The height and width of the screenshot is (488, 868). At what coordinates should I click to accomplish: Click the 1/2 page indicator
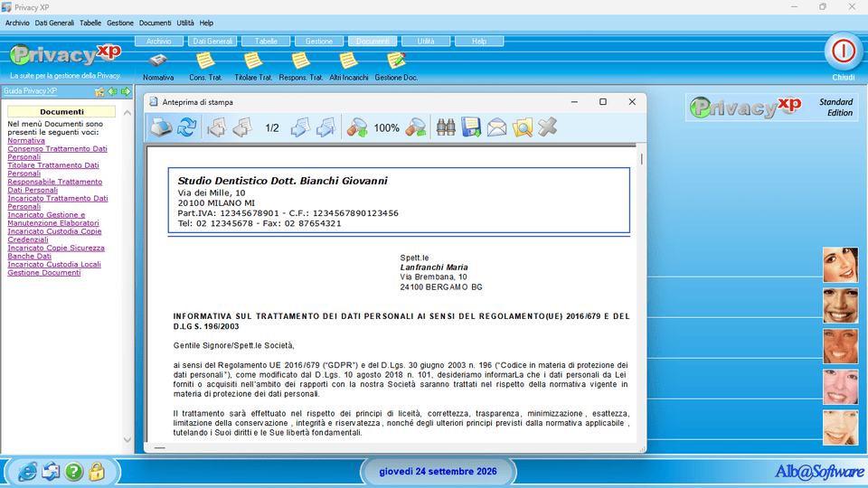click(x=272, y=128)
